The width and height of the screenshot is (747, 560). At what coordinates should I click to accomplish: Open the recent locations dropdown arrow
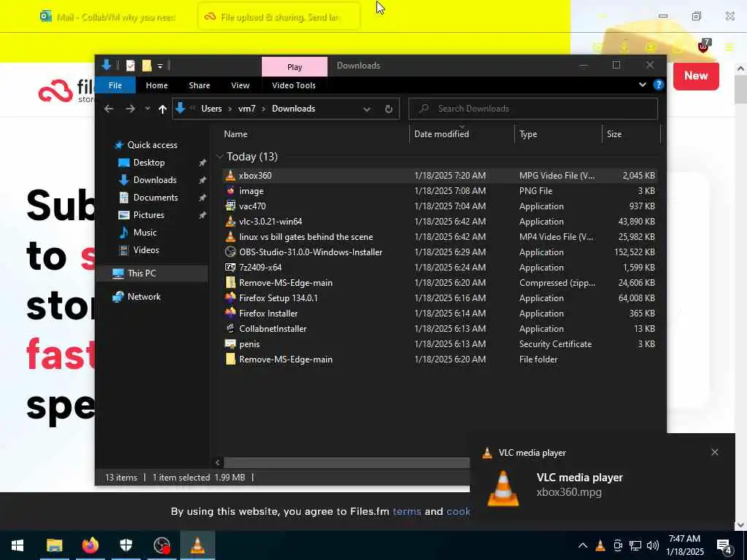[x=147, y=109]
